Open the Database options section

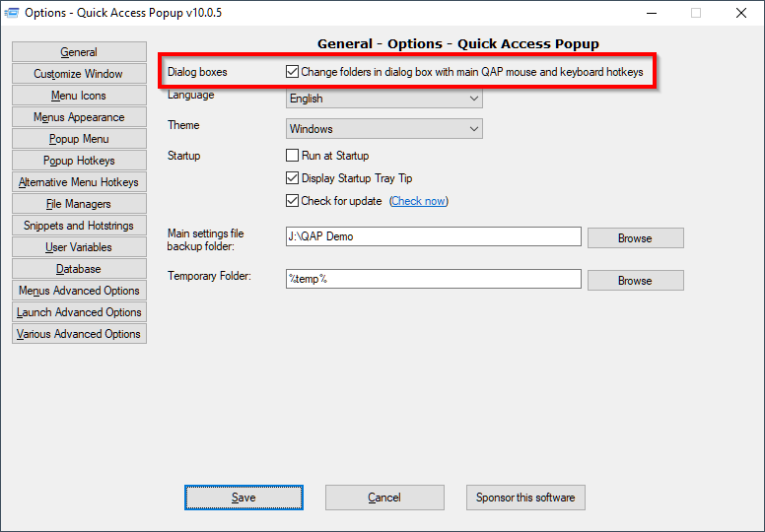point(79,269)
